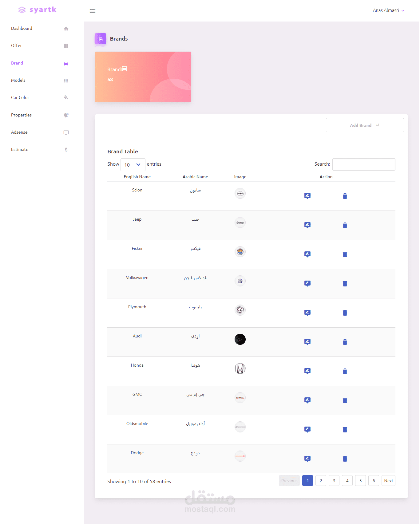
Task: Delete the Volkswagen brand entry
Action: click(x=345, y=284)
